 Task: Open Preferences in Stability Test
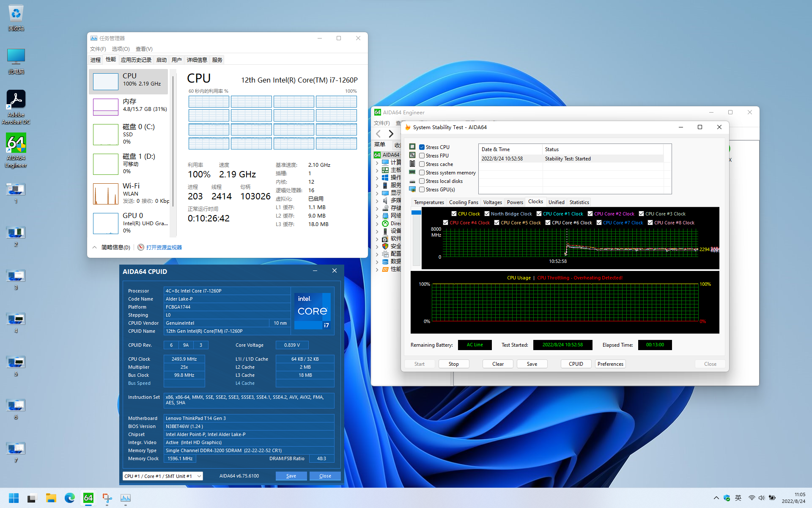click(610, 364)
